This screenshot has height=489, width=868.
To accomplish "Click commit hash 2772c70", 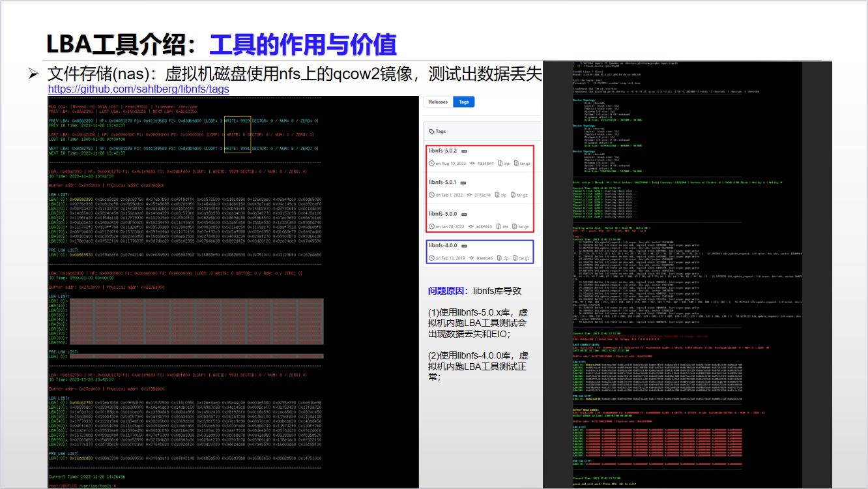I will pos(482,195).
